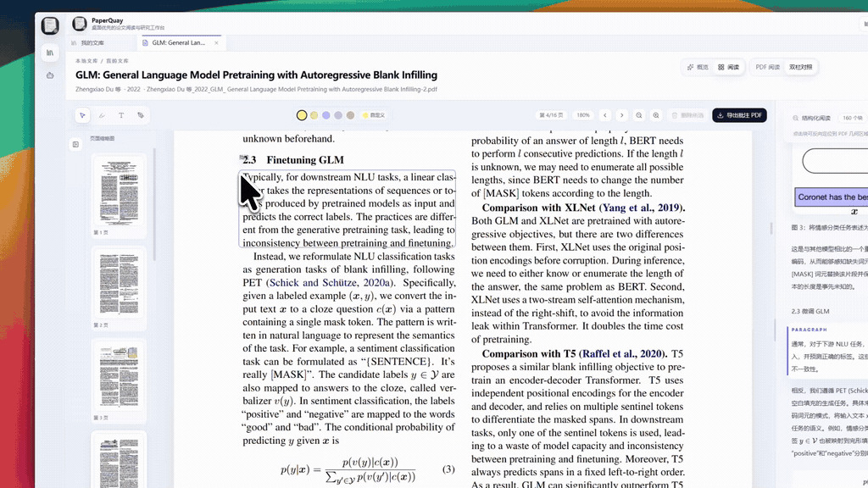Follow the Schick and Schütze, 2020a citation link
Image resolution: width=868 pixels, height=488 pixels.
coord(331,283)
